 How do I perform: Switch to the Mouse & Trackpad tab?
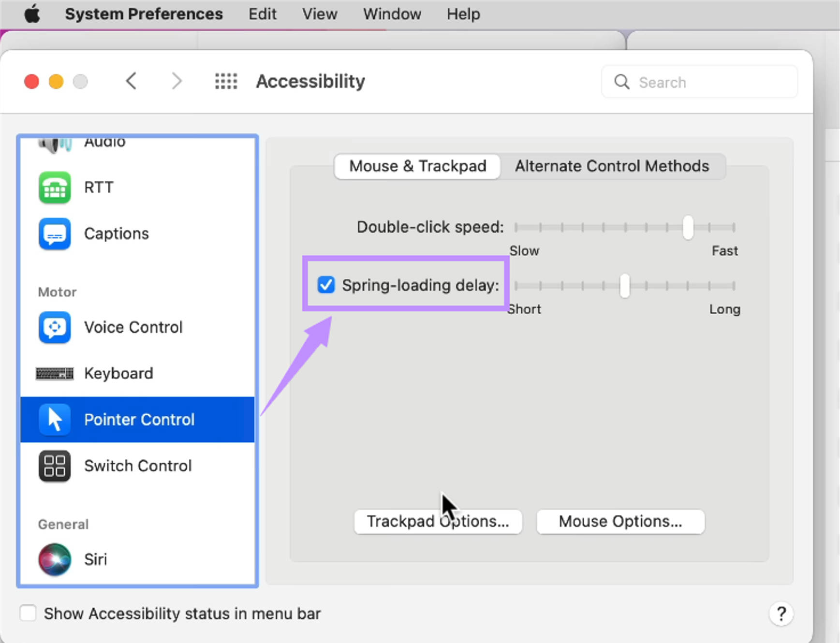(x=417, y=166)
